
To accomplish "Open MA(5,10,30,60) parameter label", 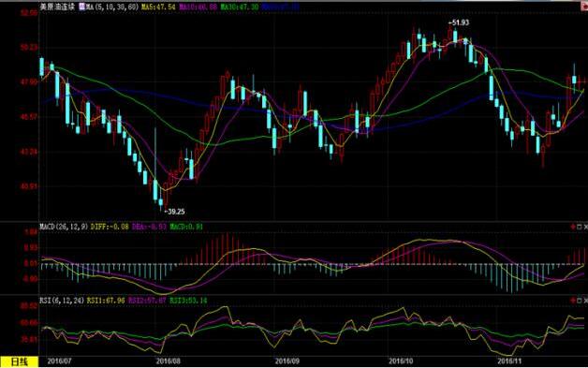I will tap(112, 7).
